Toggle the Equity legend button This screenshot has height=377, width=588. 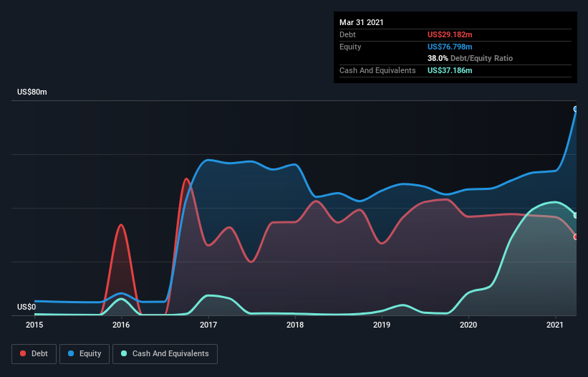pos(85,354)
